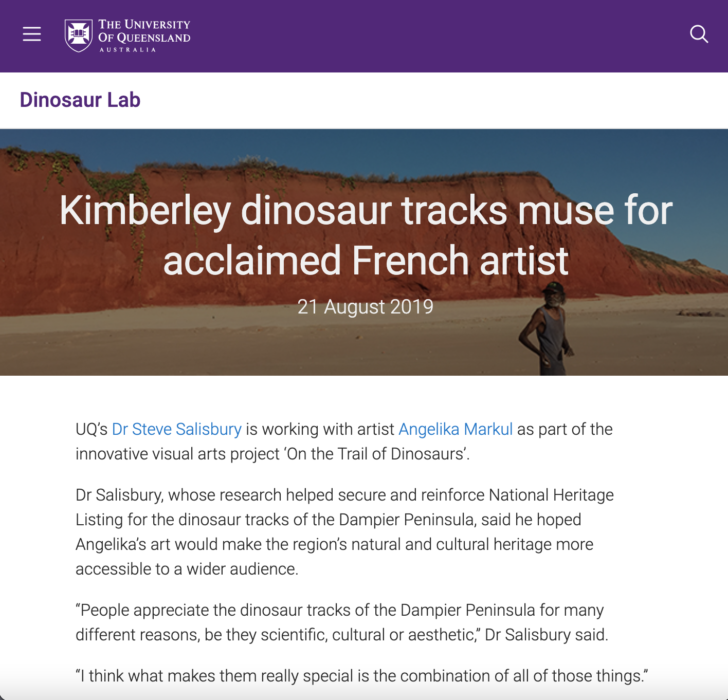This screenshot has height=700, width=728.
Task: Open search with the magnifier icon
Action: (x=699, y=34)
